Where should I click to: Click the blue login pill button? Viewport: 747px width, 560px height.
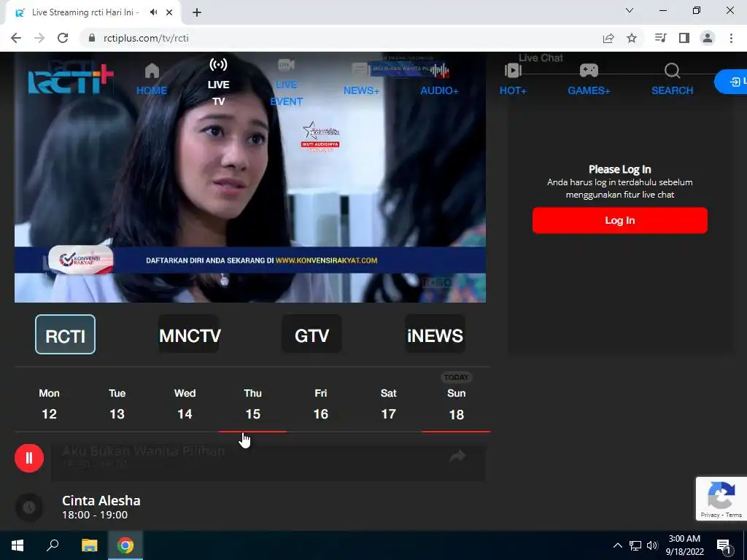click(731, 82)
